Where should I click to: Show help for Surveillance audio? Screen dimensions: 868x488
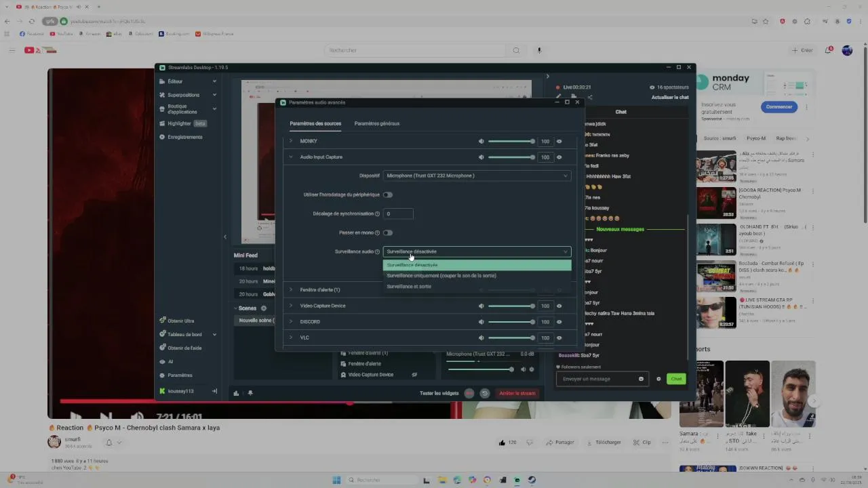378,251
